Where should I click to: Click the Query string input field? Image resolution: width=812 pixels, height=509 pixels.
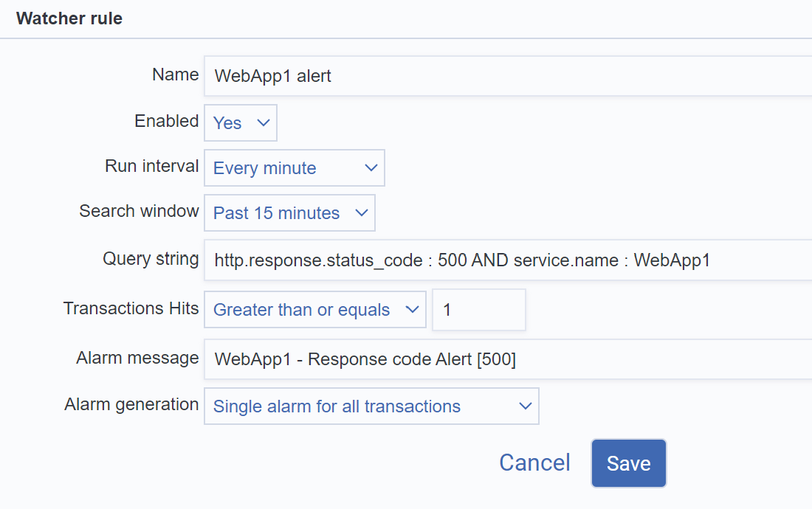[x=508, y=260]
